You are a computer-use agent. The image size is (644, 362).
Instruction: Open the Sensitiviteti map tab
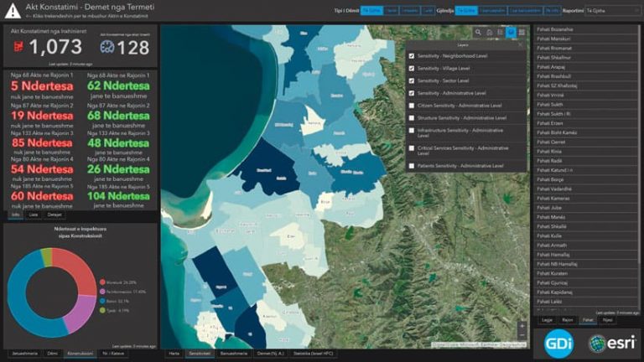200,354
